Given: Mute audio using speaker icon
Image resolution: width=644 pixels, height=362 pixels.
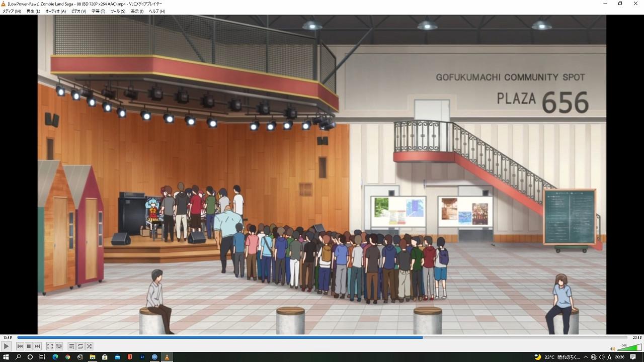Looking at the screenshot, I should [x=612, y=348].
